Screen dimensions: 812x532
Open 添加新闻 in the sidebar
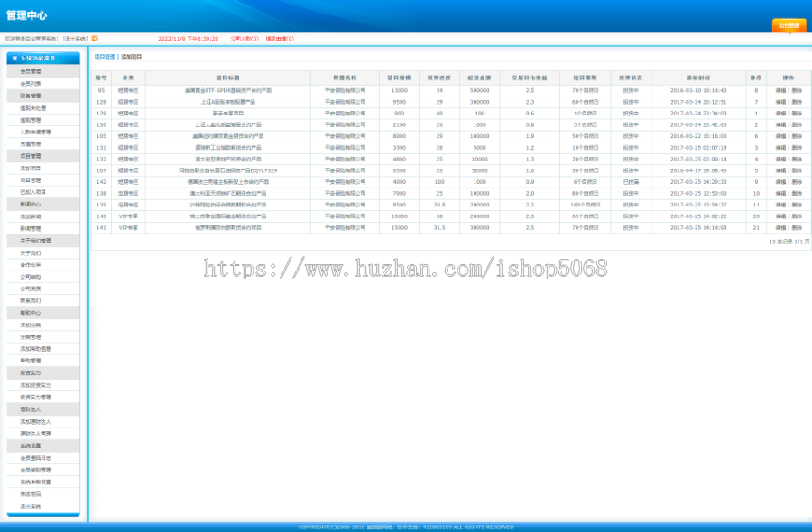(x=31, y=216)
